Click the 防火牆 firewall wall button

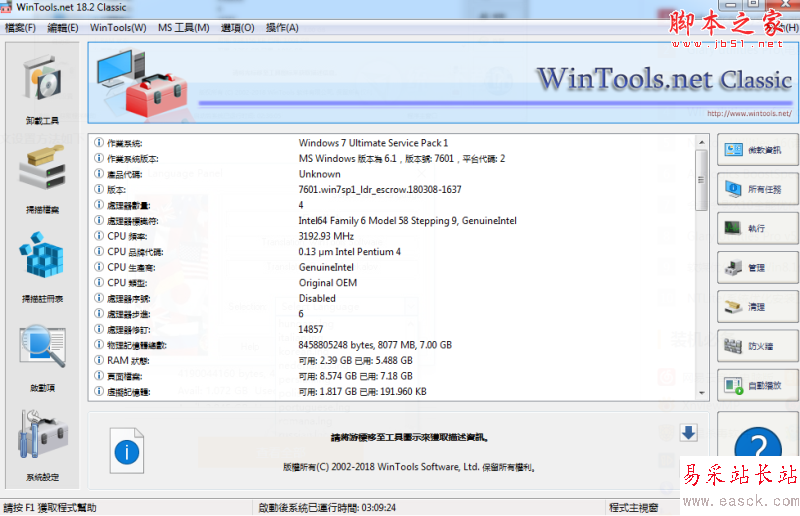coord(757,346)
